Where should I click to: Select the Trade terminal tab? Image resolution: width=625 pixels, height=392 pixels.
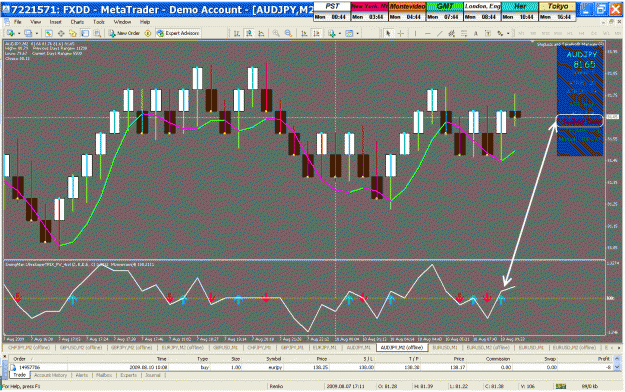pyautogui.click(x=19, y=375)
